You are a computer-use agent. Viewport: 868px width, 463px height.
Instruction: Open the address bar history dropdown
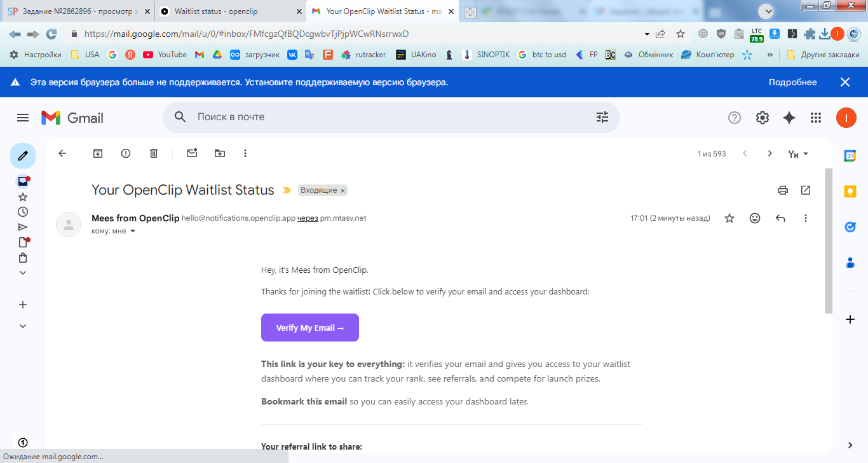pyautogui.click(x=647, y=34)
